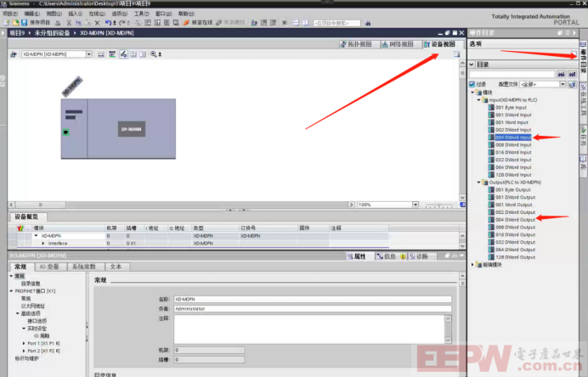
Task: Adjust the zoom slider beside 100%
Action: coord(438,205)
